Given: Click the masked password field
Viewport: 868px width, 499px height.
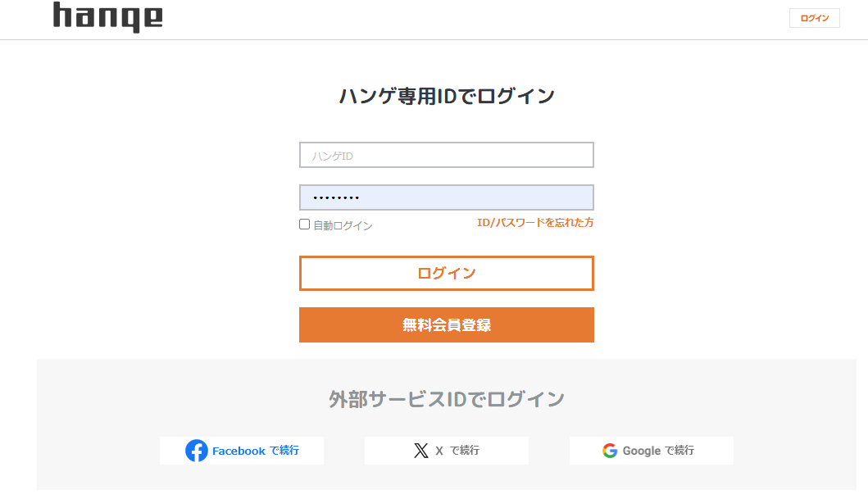Looking at the screenshot, I should [446, 197].
